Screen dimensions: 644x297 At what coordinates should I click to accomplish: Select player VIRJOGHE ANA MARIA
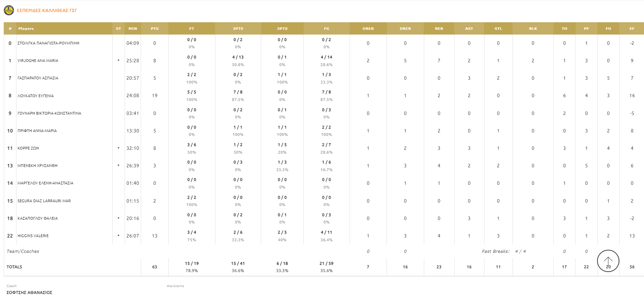pos(38,61)
